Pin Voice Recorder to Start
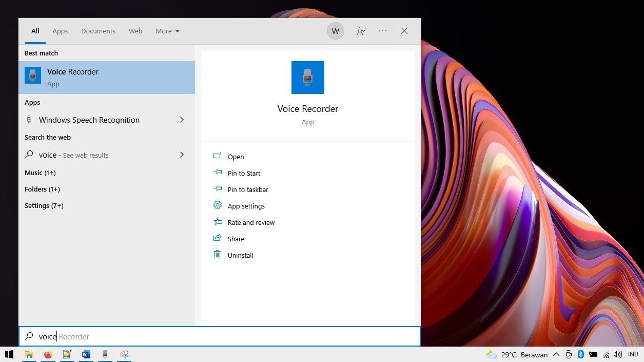 pos(244,173)
